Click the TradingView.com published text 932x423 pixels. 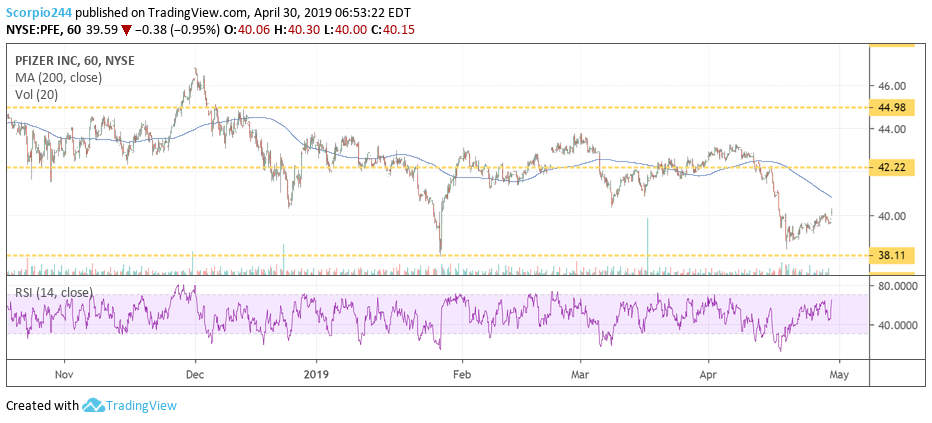point(189,12)
